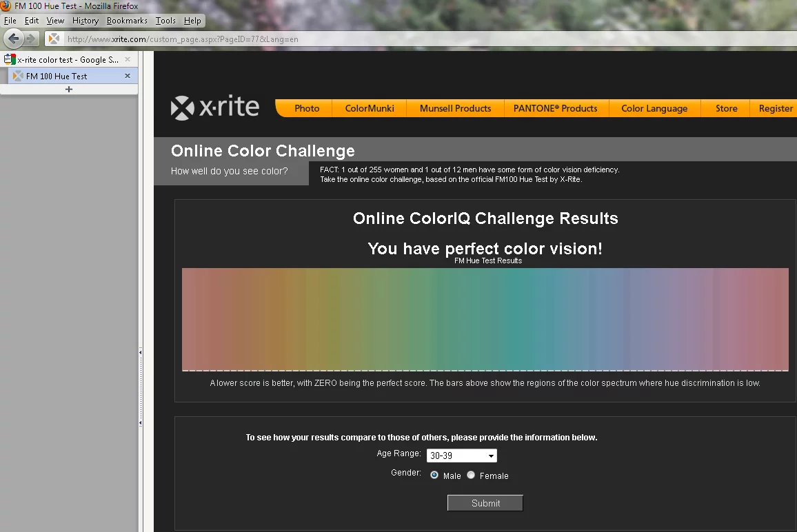Click the 'FM Hue Test Results' caption
The image size is (797, 532).
click(488, 260)
